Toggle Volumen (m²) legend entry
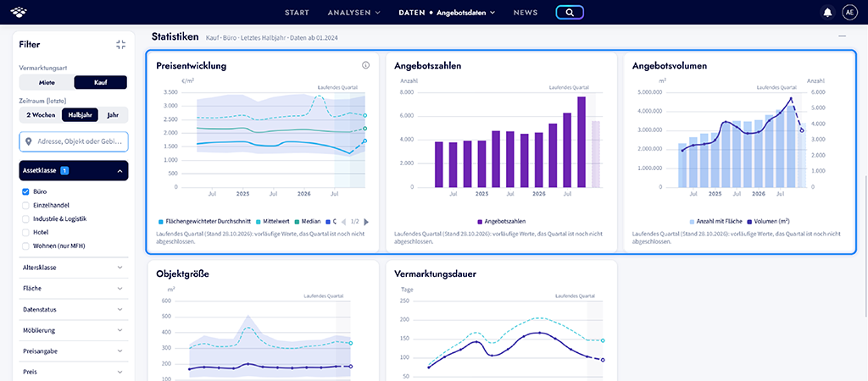Screen dimensions: 868x381 point(768,221)
